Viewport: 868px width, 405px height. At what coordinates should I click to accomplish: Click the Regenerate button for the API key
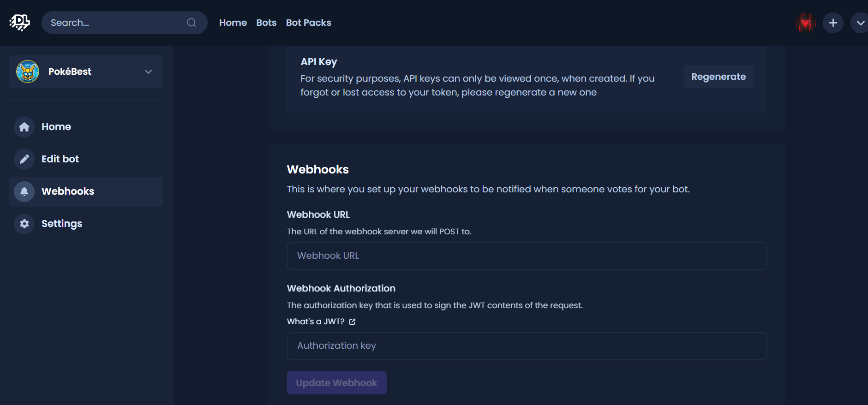(x=718, y=77)
